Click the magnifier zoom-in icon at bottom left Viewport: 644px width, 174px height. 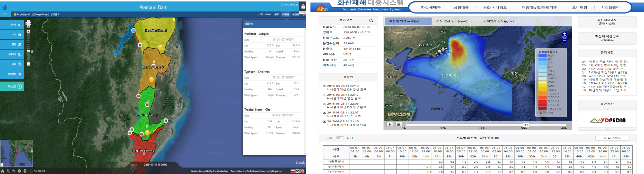tap(8, 171)
